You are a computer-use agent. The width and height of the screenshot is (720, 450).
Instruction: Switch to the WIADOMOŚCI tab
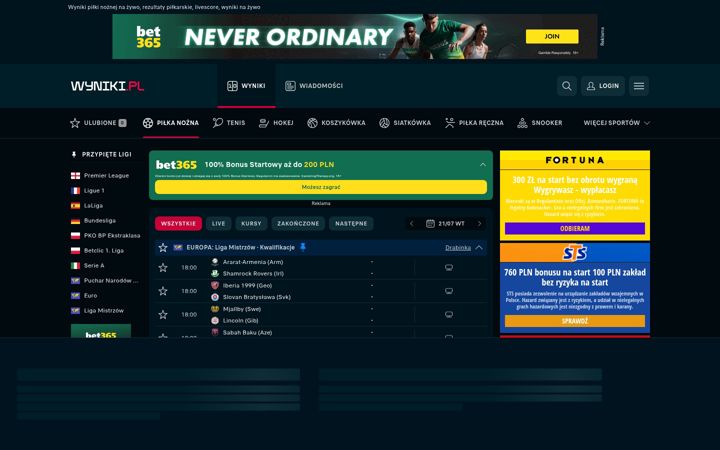coord(314,86)
